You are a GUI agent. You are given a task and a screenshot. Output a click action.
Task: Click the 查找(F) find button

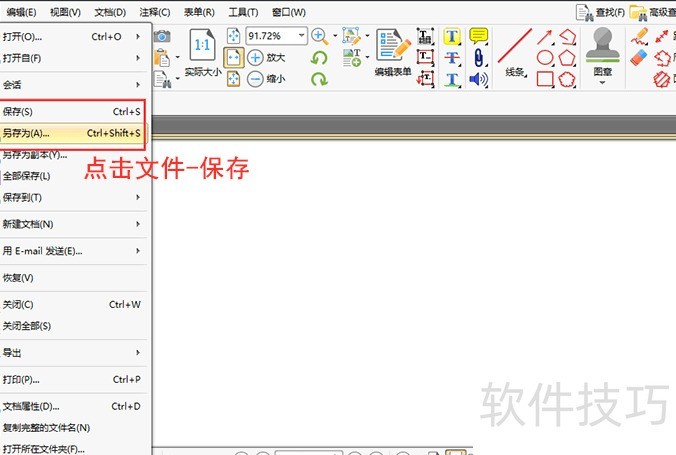click(600, 12)
